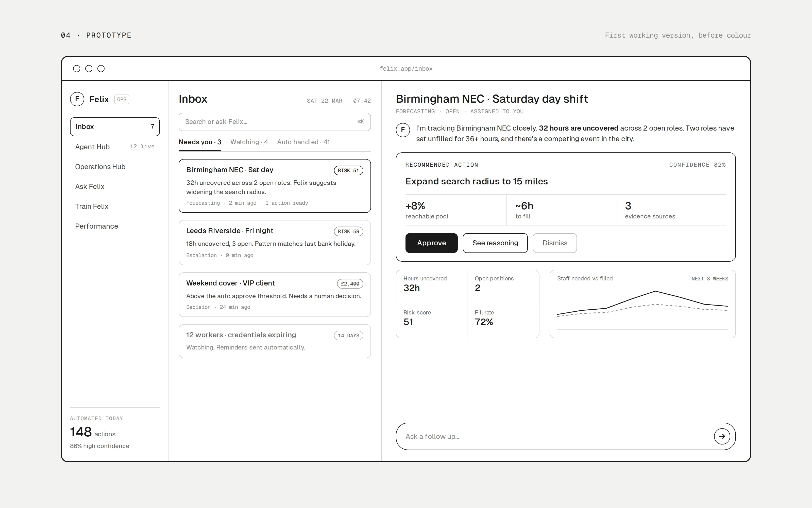812x508 pixels.
Task: Switch to Watching tab
Action: (x=249, y=142)
